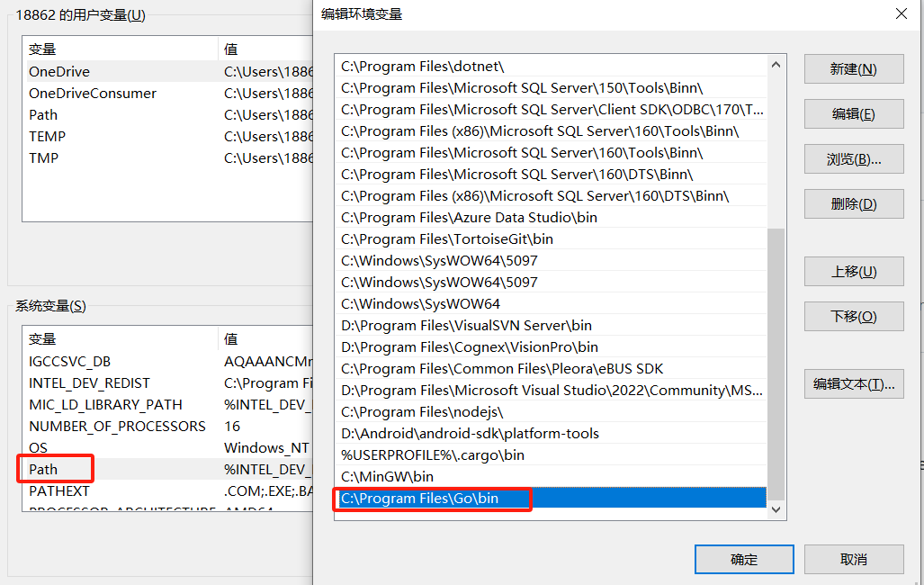Select the C:\MinGW\bin path entry

(387, 476)
